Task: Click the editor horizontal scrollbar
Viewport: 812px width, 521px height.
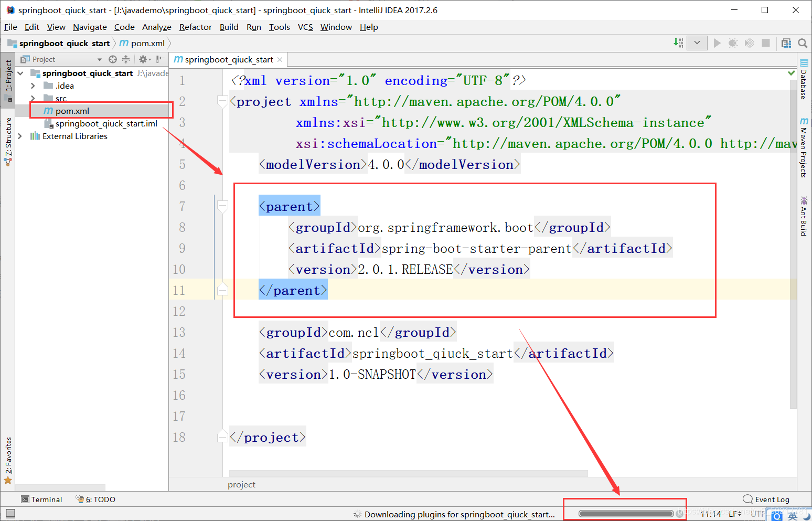Action: 409,473
